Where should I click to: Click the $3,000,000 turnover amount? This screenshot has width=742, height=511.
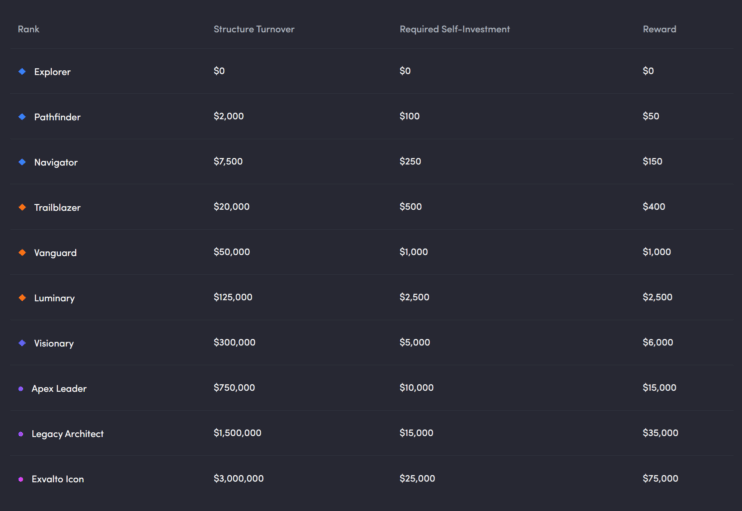(x=238, y=478)
